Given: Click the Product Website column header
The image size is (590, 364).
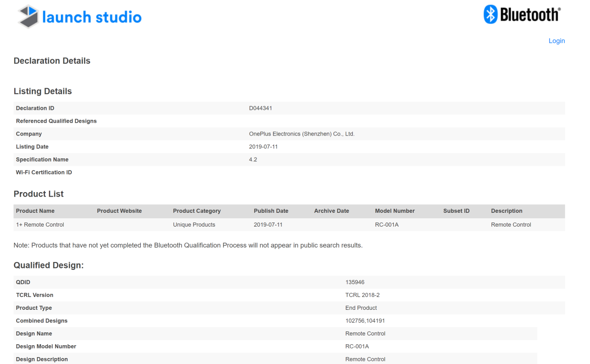Looking at the screenshot, I should 119,211.
